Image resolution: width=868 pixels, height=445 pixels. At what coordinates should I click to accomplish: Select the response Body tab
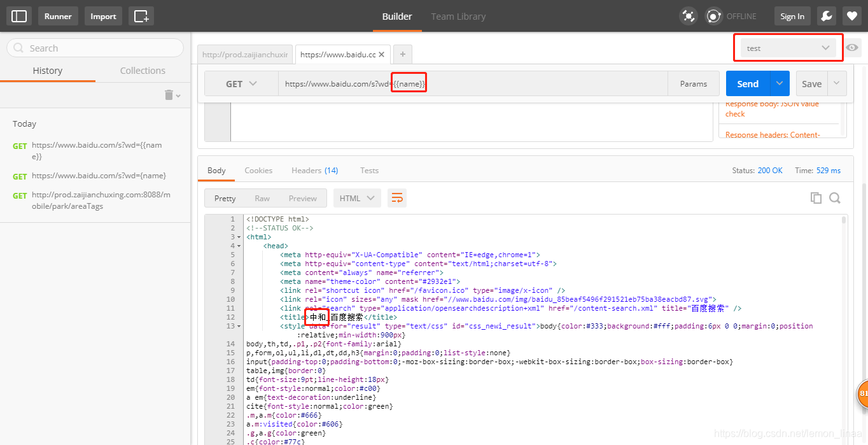[216, 170]
